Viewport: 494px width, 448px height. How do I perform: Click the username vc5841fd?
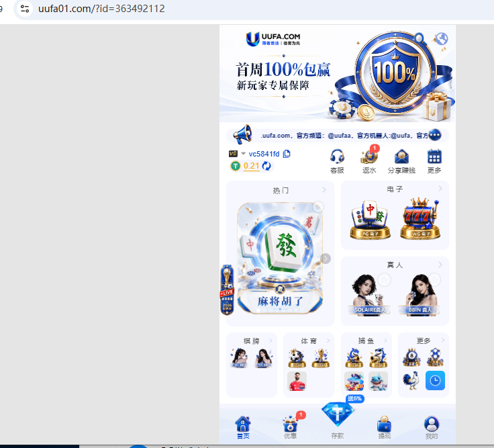264,154
